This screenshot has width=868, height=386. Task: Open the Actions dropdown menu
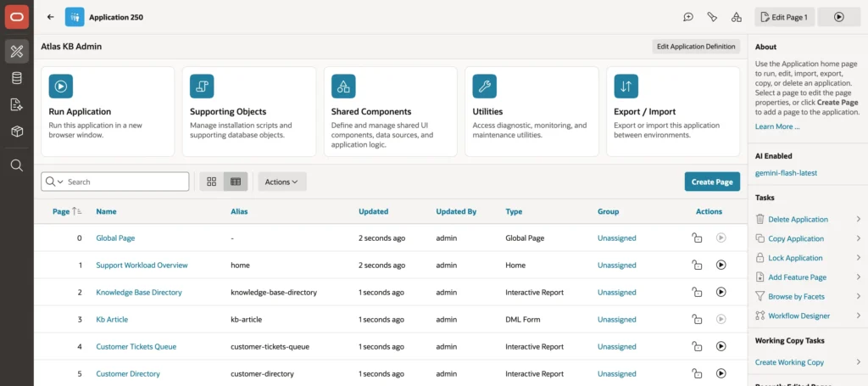pos(281,182)
